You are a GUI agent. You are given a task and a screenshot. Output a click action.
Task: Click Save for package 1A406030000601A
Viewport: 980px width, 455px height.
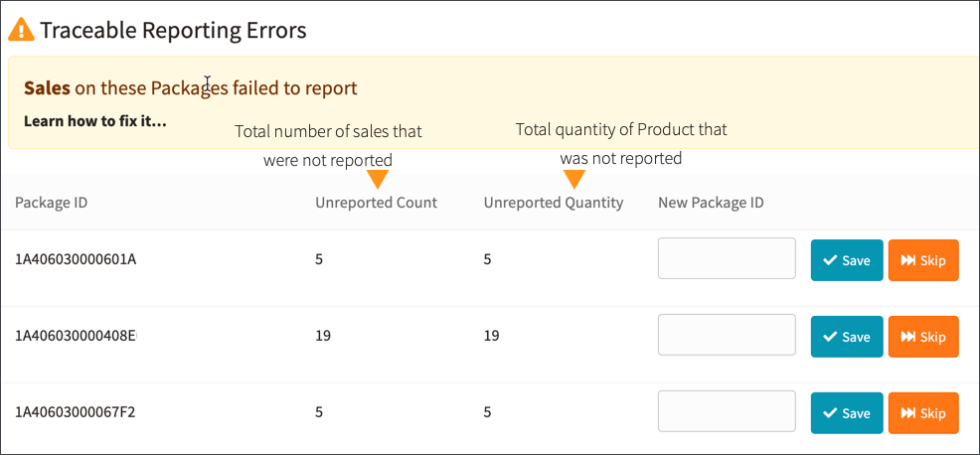tap(847, 260)
